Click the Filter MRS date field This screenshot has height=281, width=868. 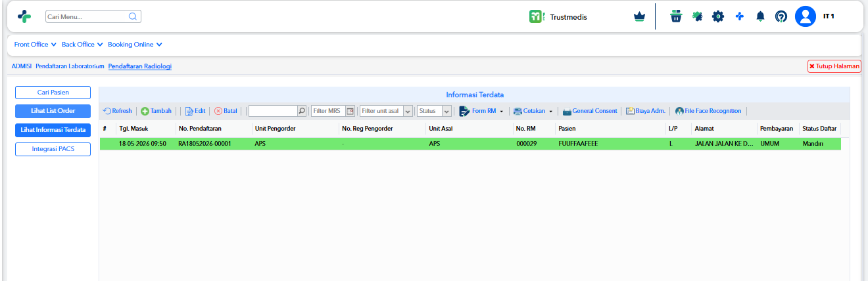click(x=328, y=111)
